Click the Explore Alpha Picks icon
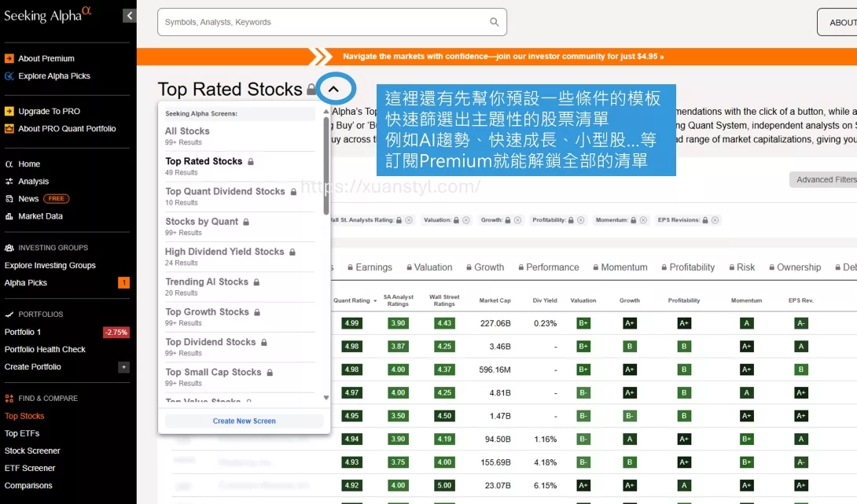The height and width of the screenshot is (504, 857). click(9, 76)
